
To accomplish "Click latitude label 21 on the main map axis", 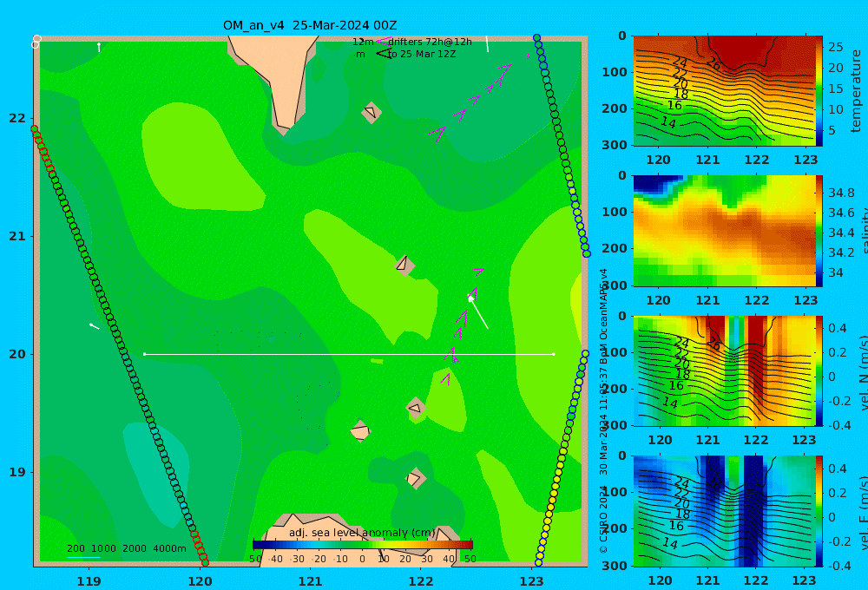I will [x=17, y=236].
